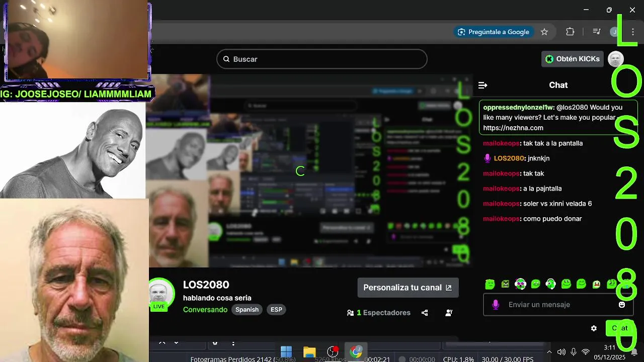Screen dimensions: 644x362
Task: Click the Enviar un mensaje field
Action: (558, 305)
